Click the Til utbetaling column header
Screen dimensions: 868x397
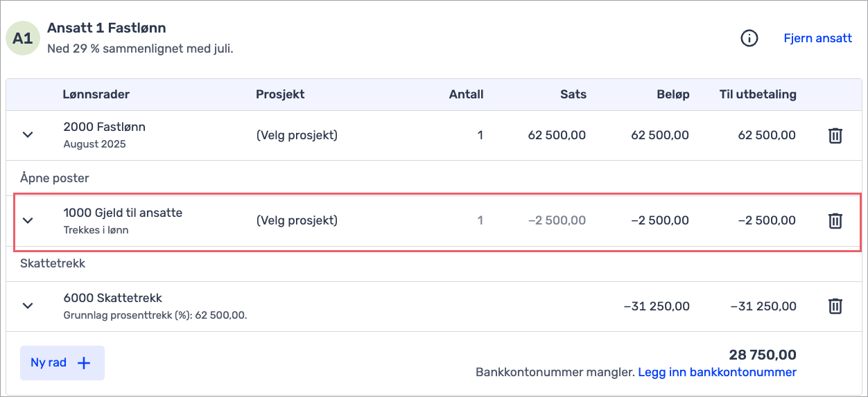click(x=758, y=94)
